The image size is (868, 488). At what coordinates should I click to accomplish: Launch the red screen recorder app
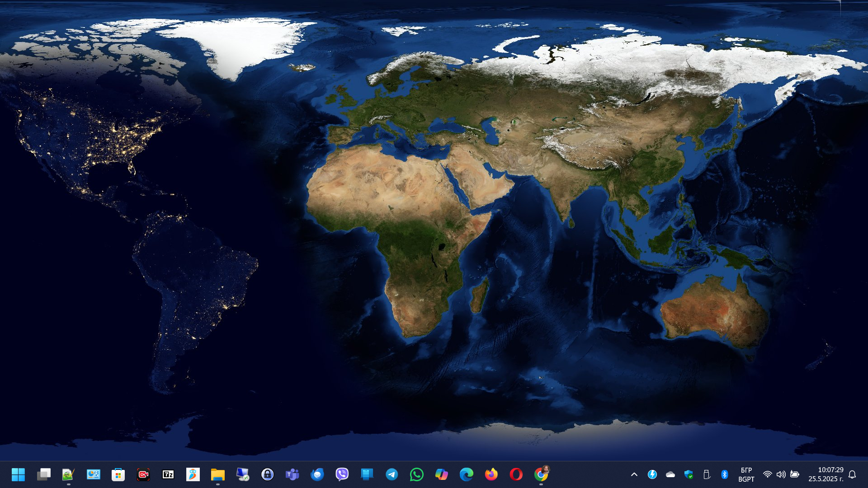[143, 474]
